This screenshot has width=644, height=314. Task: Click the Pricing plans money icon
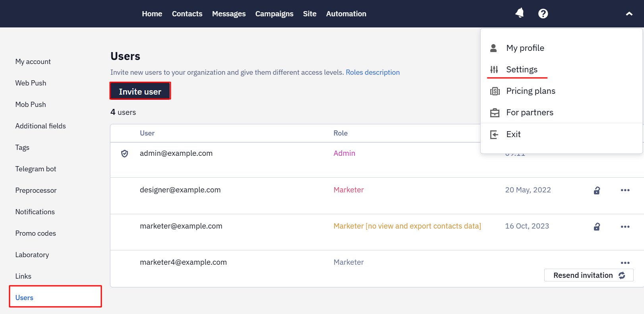pyautogui.click(x=495, y=91)
